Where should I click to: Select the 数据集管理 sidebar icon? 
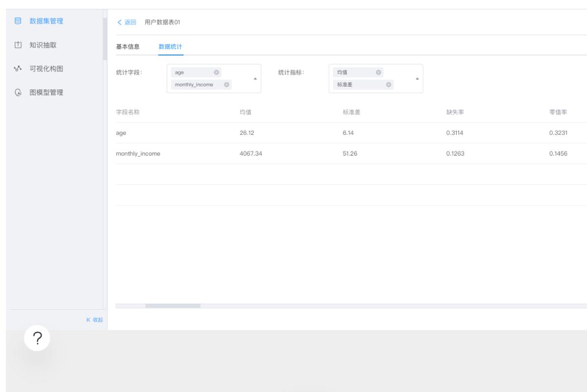(x=18, y=21)
